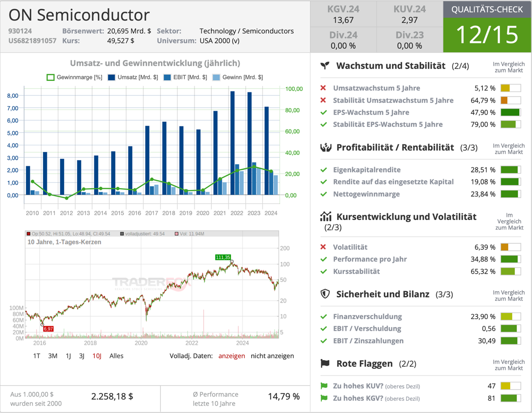Toggle the Gewinn [Mrd. $] legend entry
Screen dimensions: 532x413
click(x=238, y=77)
